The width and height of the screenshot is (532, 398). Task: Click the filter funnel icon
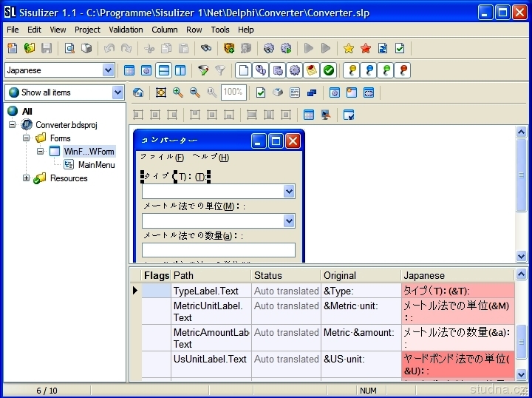coord(203,70)
